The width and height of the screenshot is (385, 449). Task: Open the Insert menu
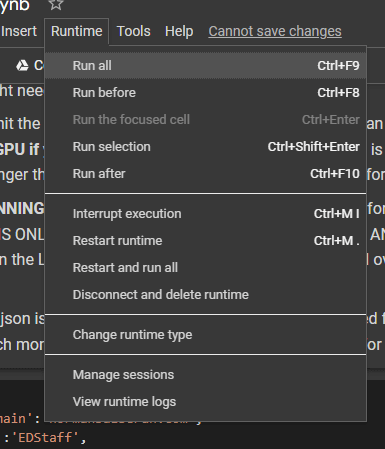click(19, 31)
